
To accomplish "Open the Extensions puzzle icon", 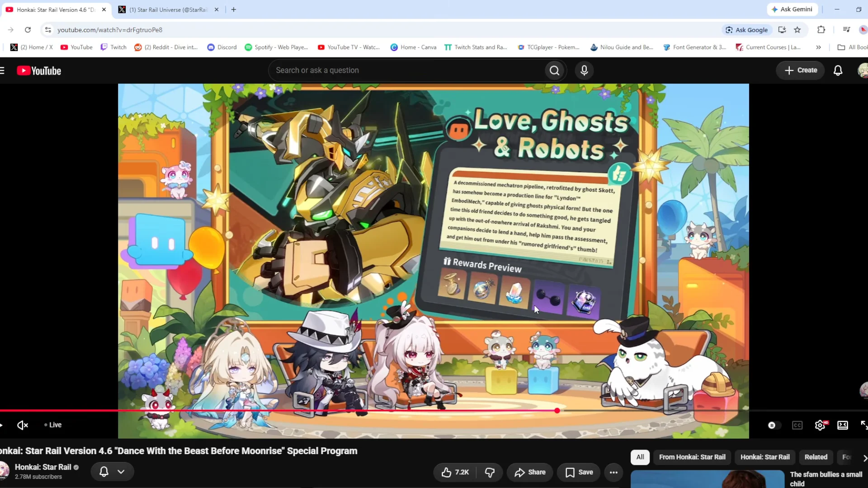I will pyautogui.click(x=821, y=30).
